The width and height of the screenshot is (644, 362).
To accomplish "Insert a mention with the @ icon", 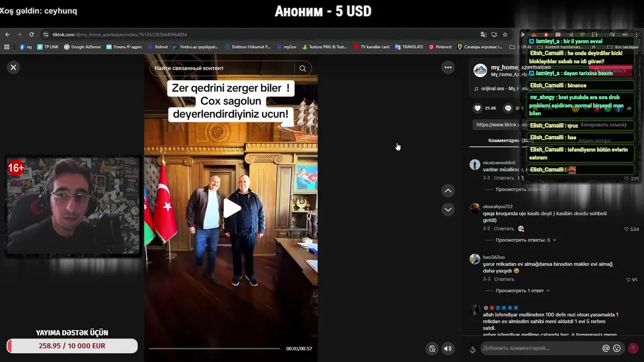I will (606, 348).
